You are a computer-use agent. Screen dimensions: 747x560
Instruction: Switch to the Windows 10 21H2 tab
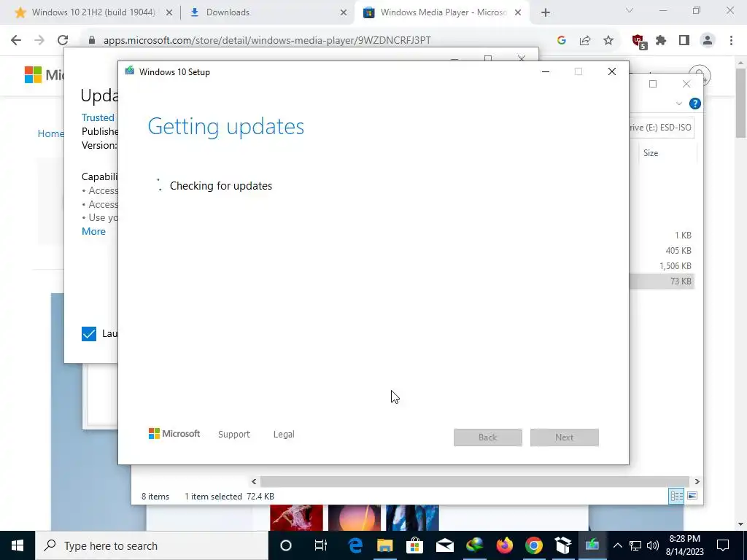(x=93, y=12)
